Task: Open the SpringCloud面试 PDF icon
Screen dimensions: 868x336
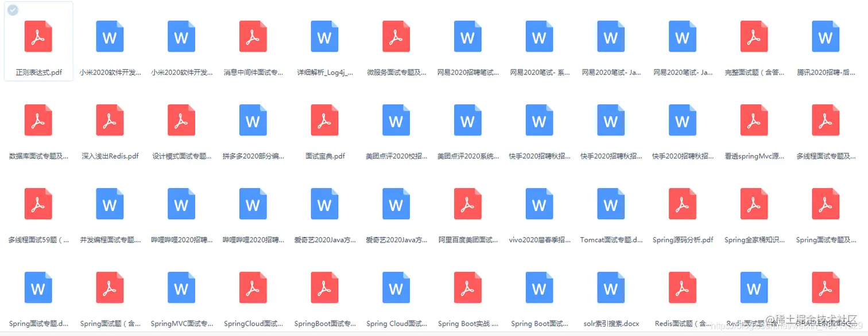Action: tap(253, 287)
